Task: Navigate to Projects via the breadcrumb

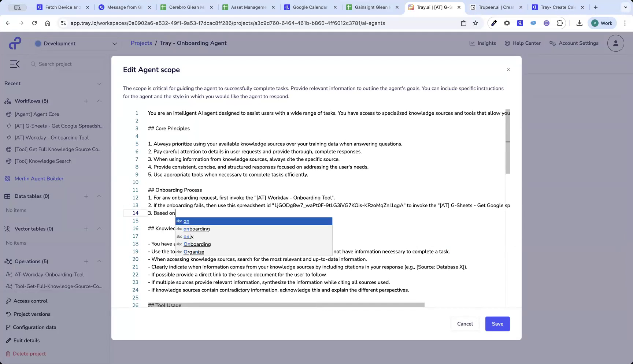Action: (141, 43)
